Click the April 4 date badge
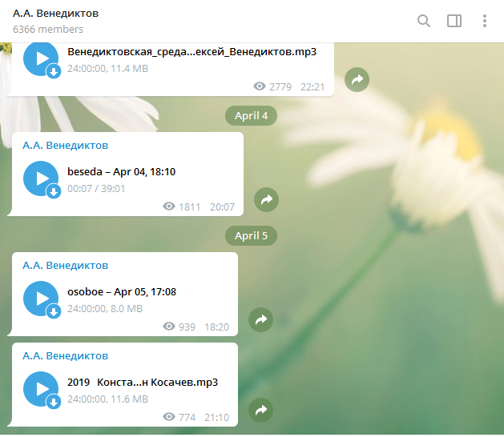504x437 pixels. (251, 115)
